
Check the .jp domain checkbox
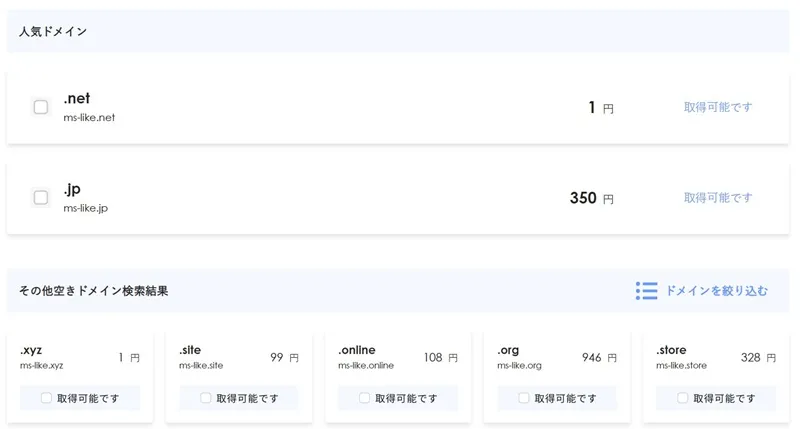[41, 197]
